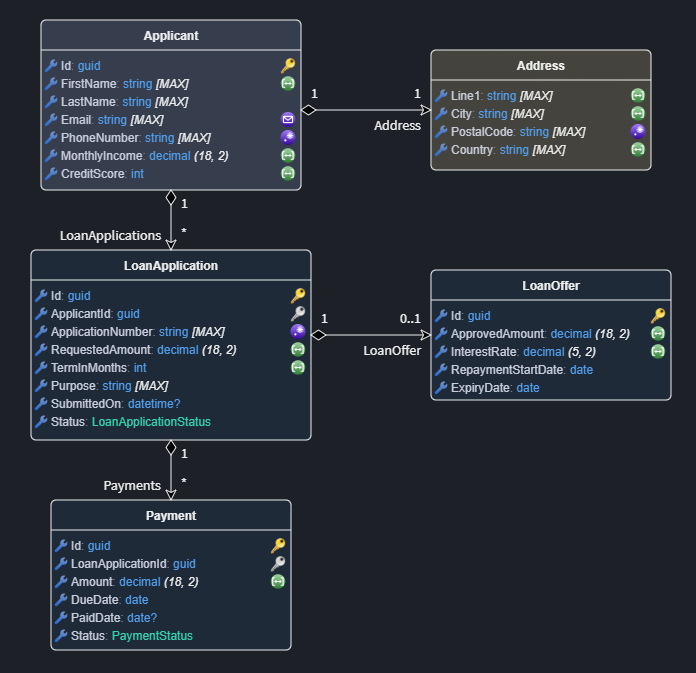
Task: Click the gold key icon on LoanOffer Id
Action: [658, 315]
